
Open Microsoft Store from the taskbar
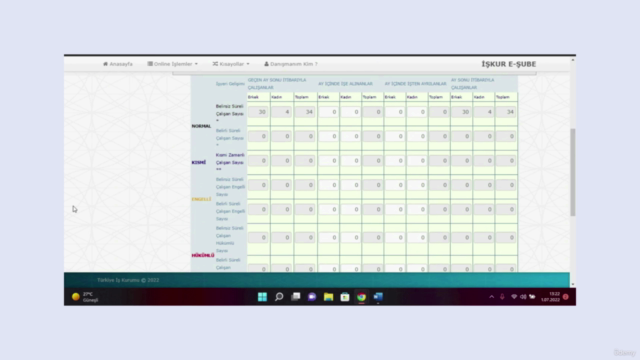(x=345, y=297)
